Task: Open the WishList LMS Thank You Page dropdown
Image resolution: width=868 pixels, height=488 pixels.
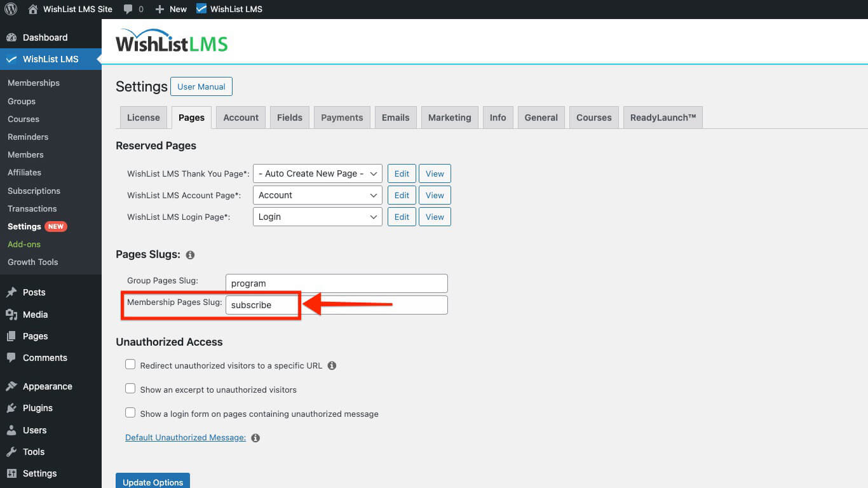Action: coord(317,173)
